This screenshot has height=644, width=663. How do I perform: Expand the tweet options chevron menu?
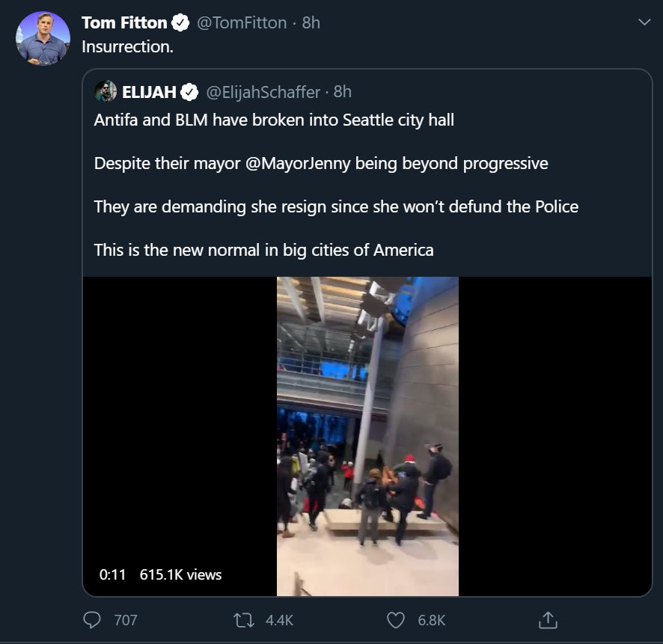tap(644, 23)
